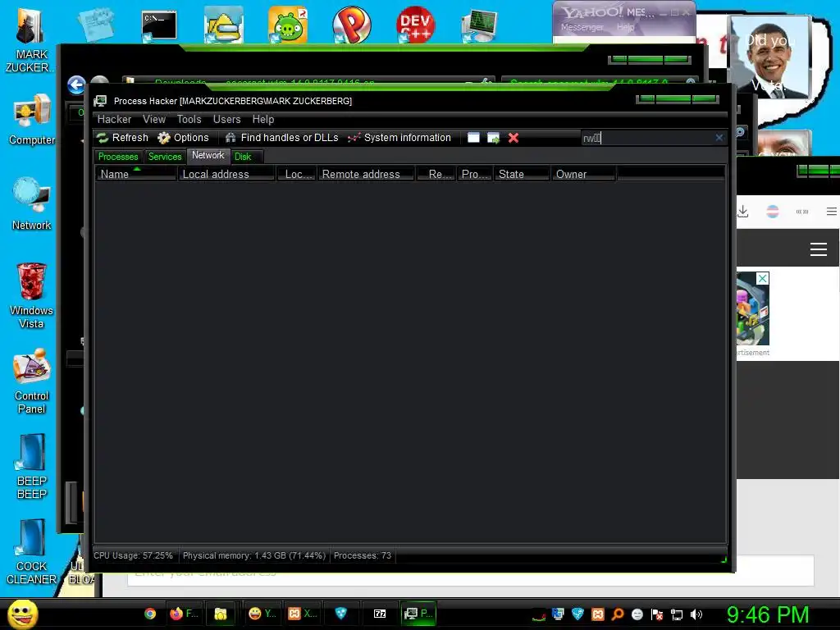Open the sticky notes desktop icon
The width and height of the screenshot is (840, 630).
(x=96, y=24)
